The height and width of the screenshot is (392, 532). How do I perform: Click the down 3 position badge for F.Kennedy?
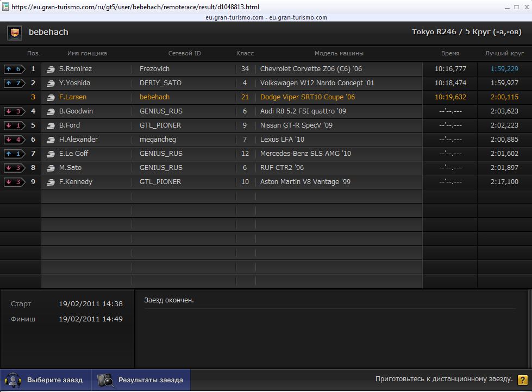tap(14, 182)
